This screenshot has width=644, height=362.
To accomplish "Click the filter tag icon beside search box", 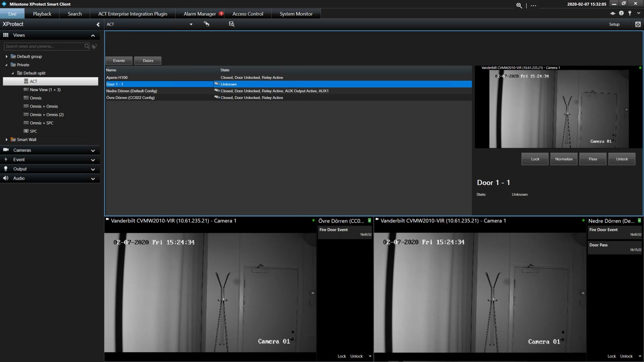I will (x=94, y=46).
